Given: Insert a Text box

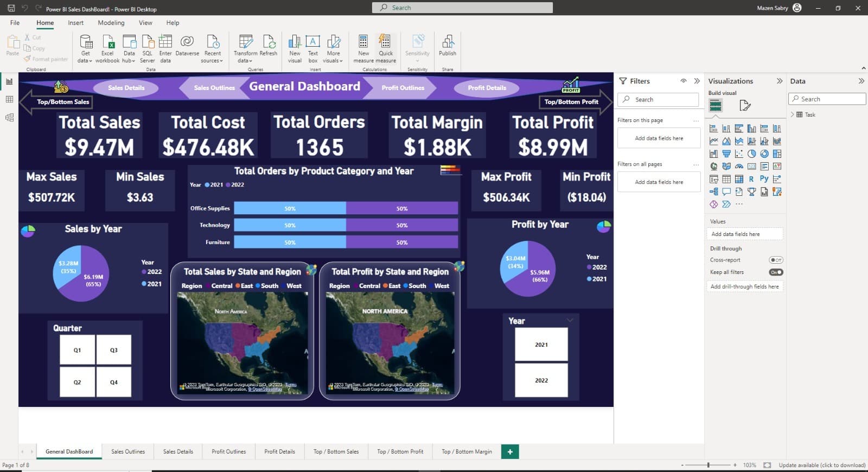Looking at the screenshot, I should click(313, 49).
